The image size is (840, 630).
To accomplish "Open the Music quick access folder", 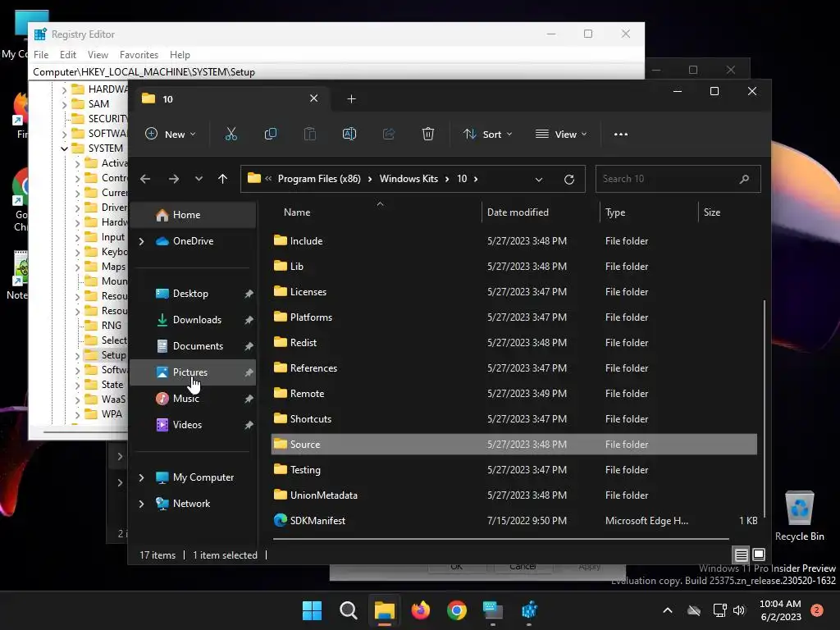I will (193, 399).
